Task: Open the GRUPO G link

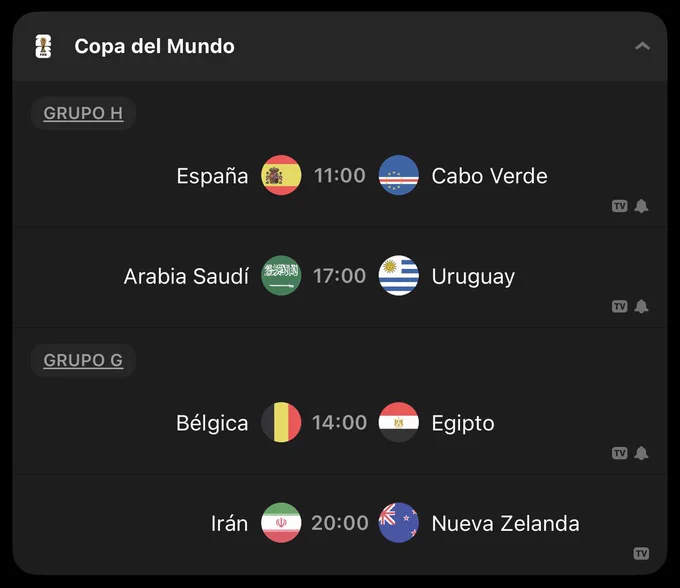Action: pos(83,360)
